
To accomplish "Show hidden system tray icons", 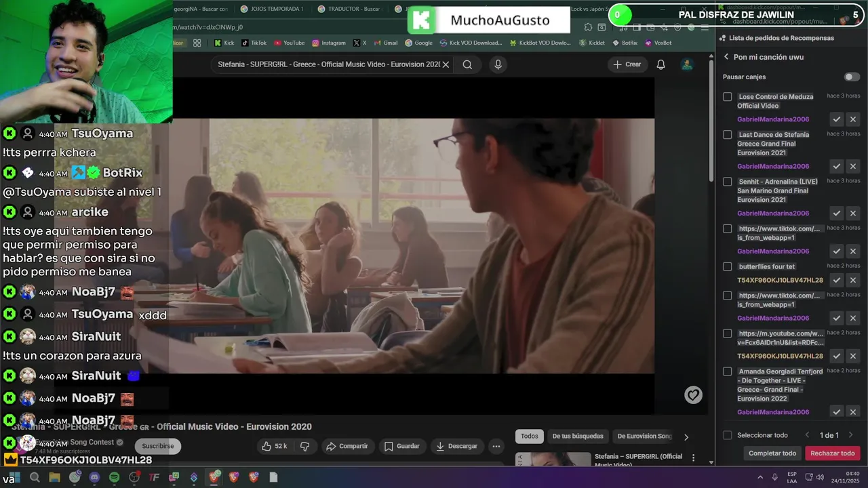I will (760, 477).
